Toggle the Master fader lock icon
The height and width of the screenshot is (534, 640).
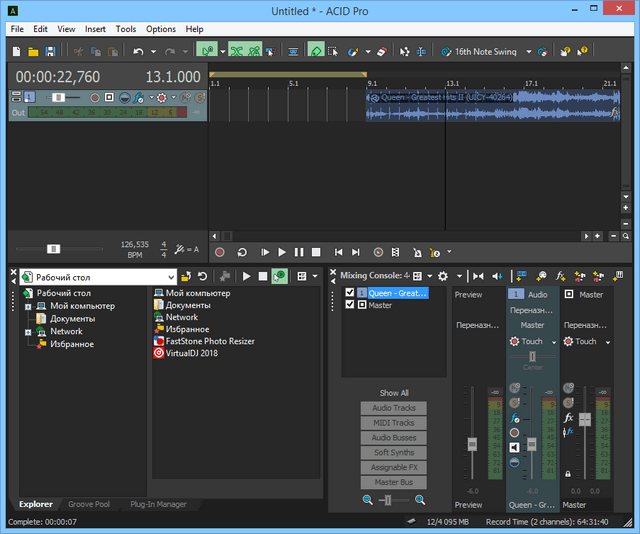pos(569,474)
